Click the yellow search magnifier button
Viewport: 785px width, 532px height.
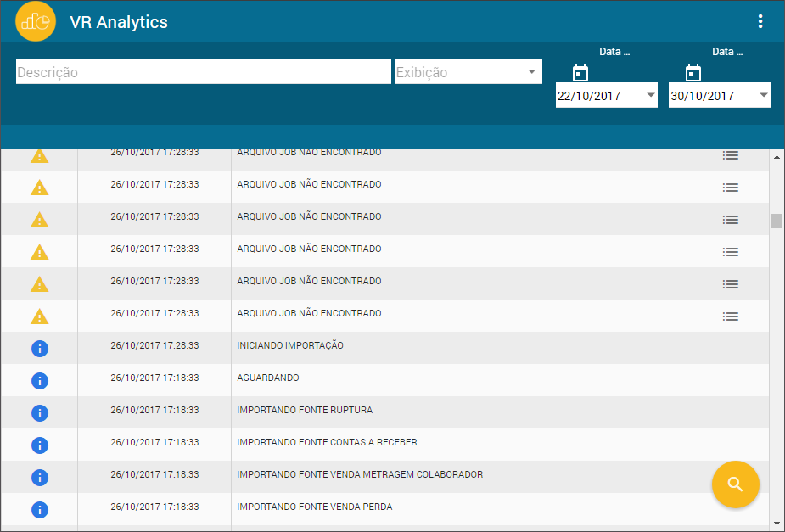tap(736, 484)
